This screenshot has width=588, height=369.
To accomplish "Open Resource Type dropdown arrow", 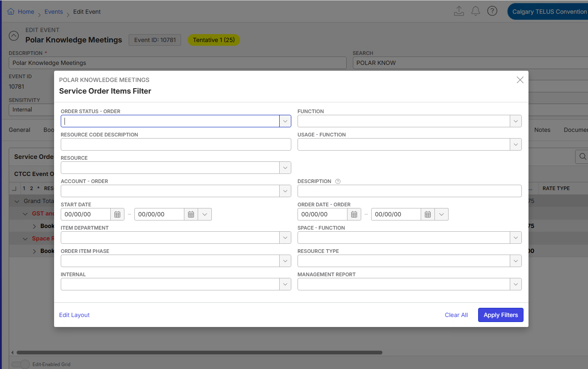I will point(516,261).
